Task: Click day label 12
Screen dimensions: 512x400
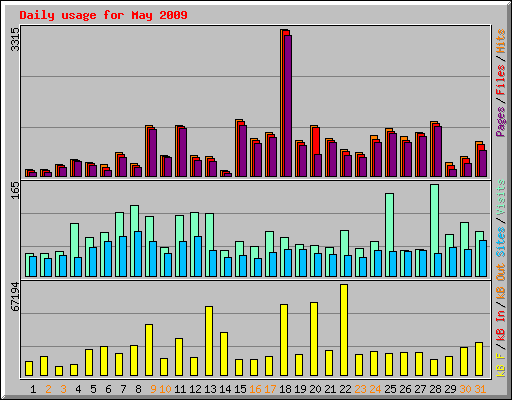Action: [x=195, y=389]
